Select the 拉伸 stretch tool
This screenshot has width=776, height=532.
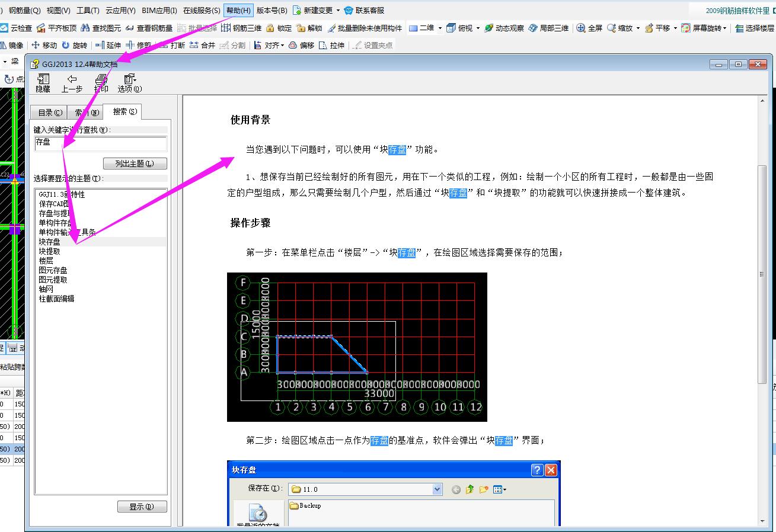pos(332,45)
